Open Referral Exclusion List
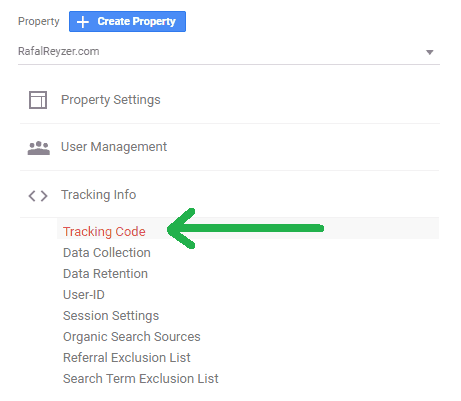The height and width of the screenshot is (401, 461). point(127,358)
